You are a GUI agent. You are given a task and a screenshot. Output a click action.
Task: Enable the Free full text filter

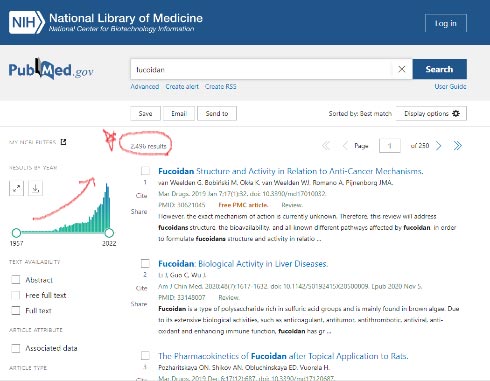16,295
